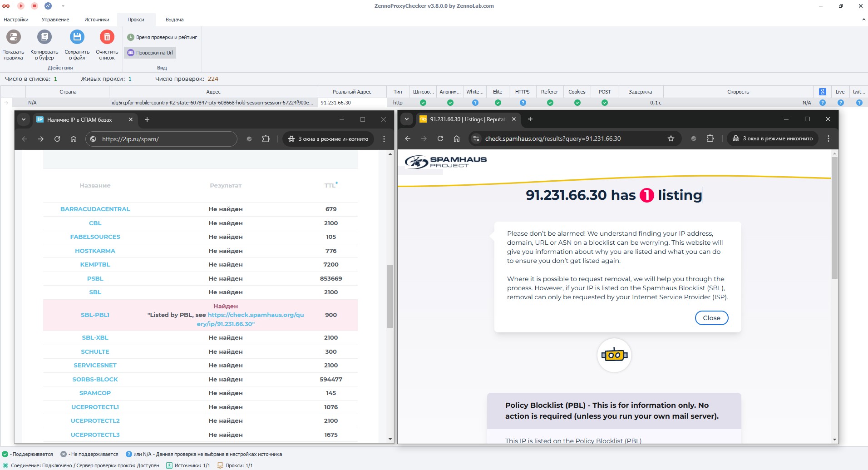Click the 2ip.ru page vertical scrollbar thumb

point(390,297)
